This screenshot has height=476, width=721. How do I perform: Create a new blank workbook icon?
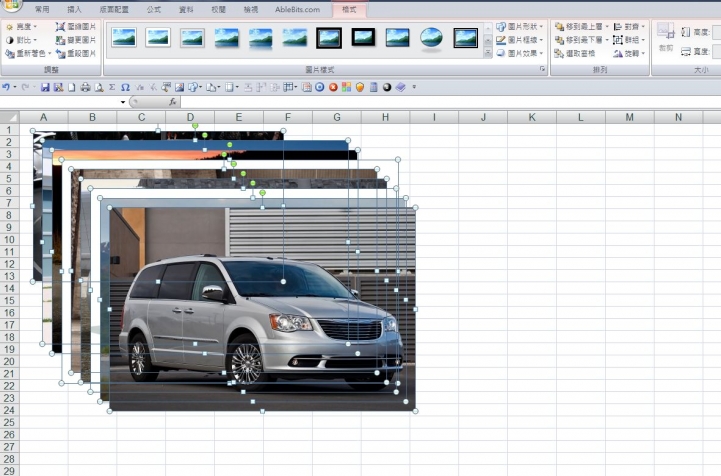(x=72, y=87)
